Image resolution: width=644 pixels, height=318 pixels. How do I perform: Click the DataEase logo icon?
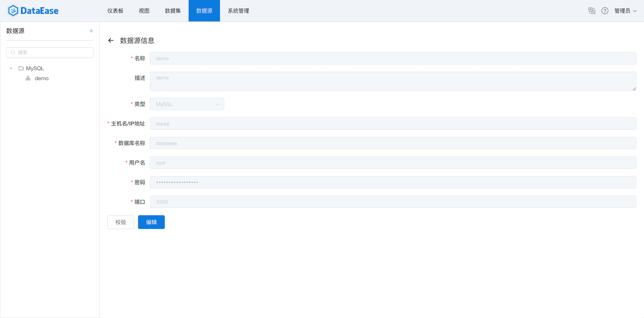13,11
